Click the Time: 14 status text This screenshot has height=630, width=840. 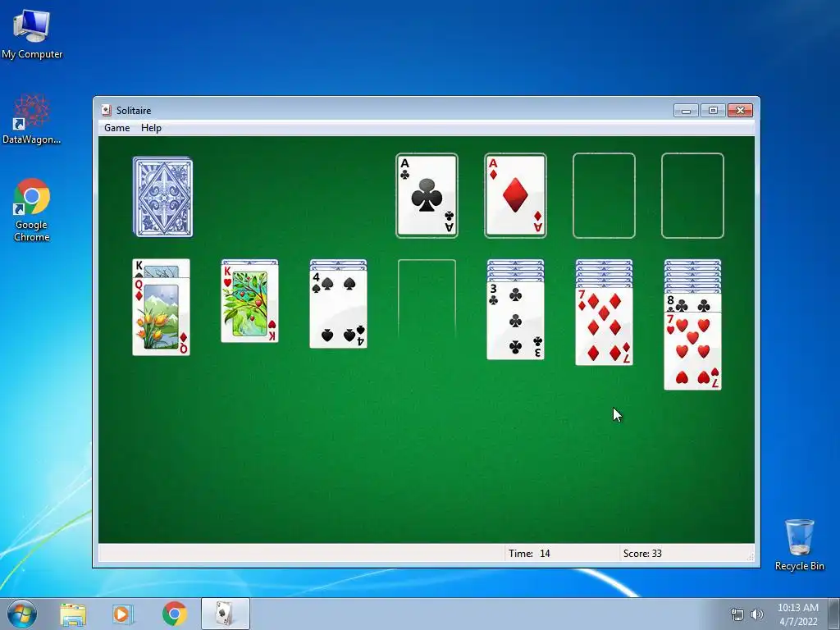tap(529, 554)
